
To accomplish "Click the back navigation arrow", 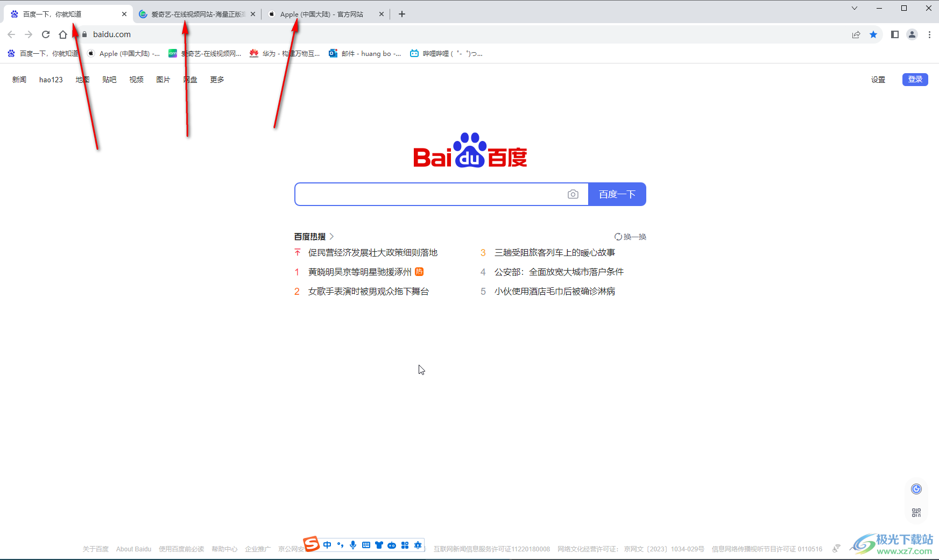I will point(11,34).
